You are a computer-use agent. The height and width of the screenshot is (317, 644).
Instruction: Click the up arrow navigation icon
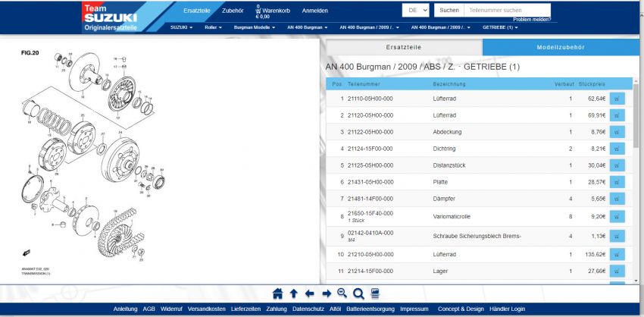tap(294, 293)
